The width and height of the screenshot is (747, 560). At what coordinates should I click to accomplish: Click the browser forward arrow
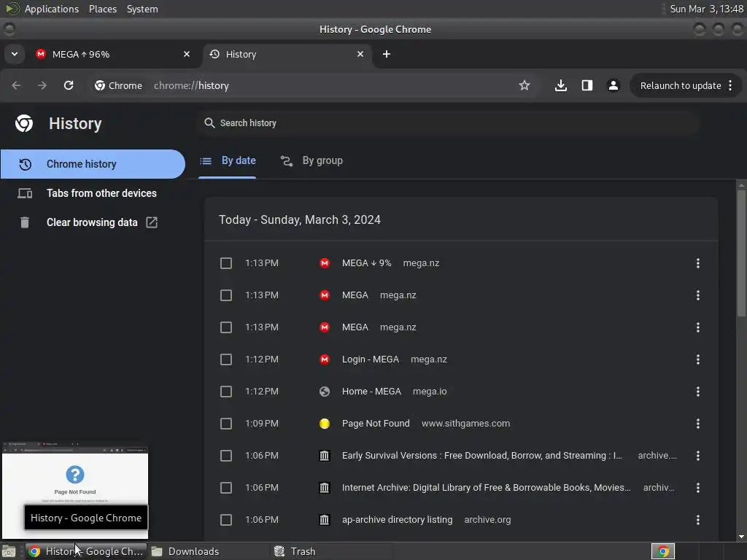point(42,85)
